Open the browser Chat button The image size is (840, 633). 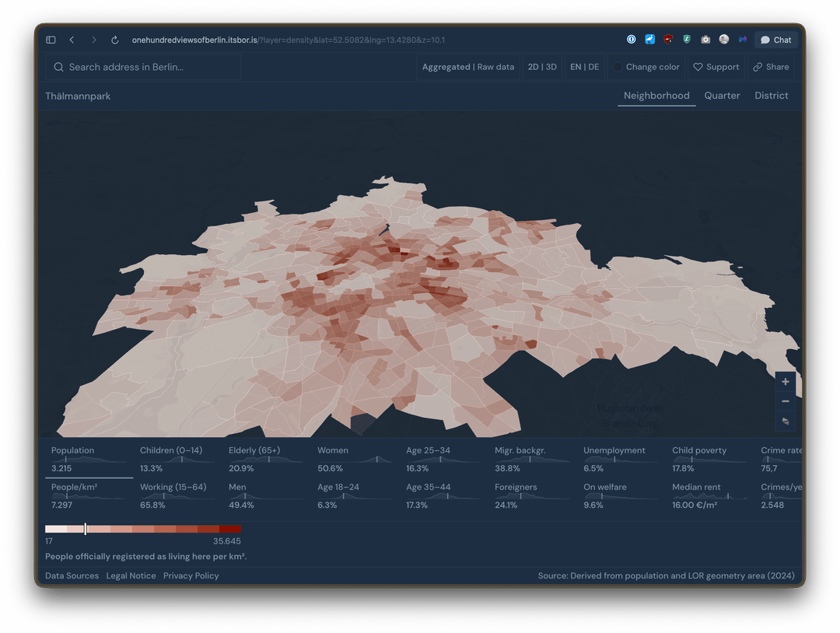click(775, 40)
